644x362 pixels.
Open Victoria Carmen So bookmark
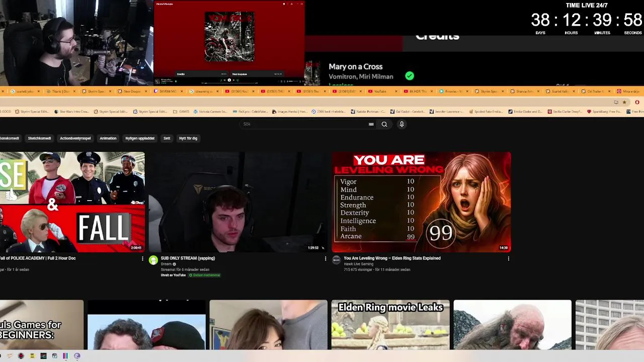[210, 112]
